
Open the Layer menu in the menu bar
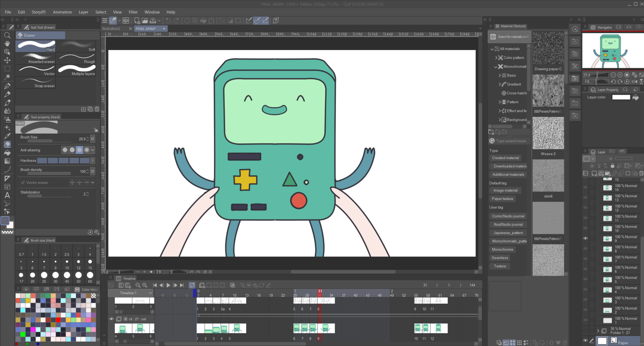(x=83, y=12)
